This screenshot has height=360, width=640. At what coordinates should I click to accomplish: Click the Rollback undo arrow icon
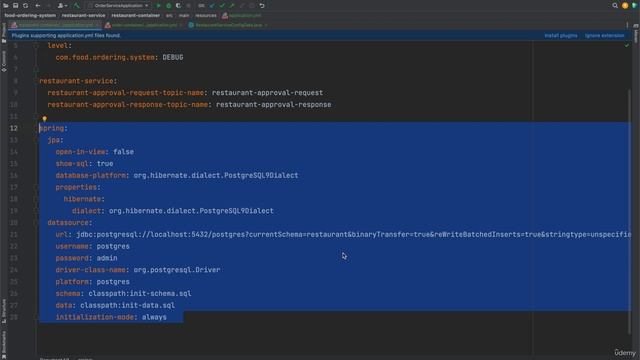[262, 6]
